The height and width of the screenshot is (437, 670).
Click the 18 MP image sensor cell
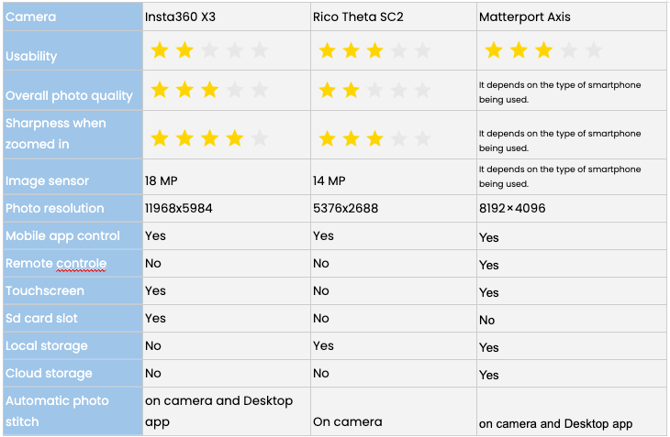(x=162, y=181)
